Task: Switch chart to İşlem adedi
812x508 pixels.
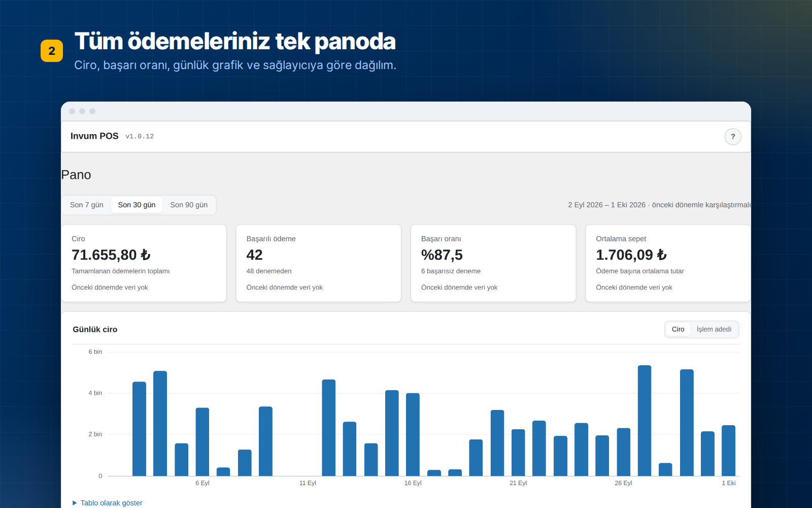Action: click(x=714, y=329)
